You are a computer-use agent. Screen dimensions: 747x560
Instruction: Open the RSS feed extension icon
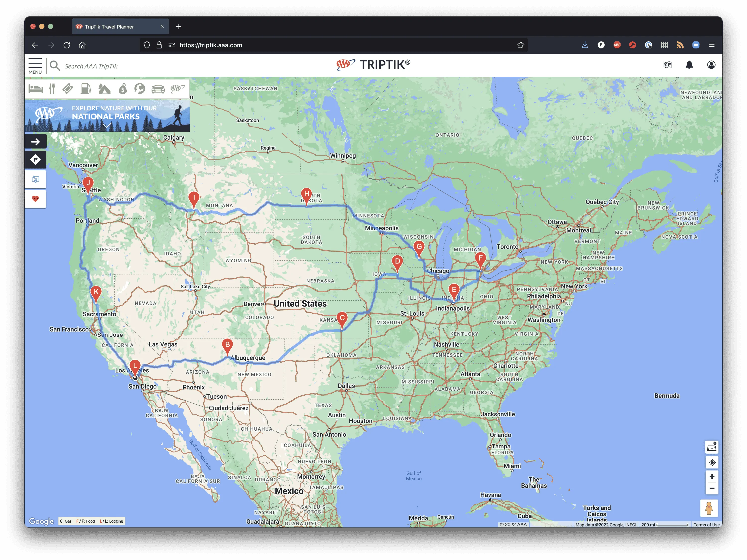(x=680, y=45)
